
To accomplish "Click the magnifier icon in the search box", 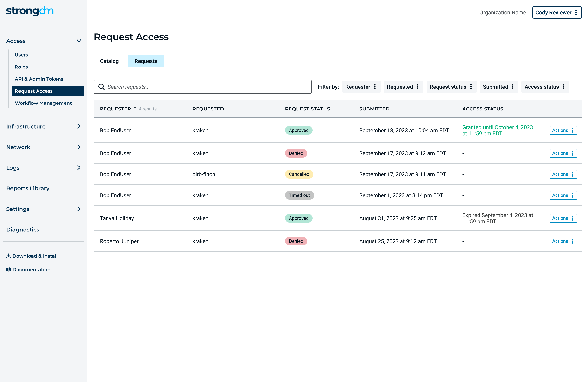I will click(x=101, y=87).
